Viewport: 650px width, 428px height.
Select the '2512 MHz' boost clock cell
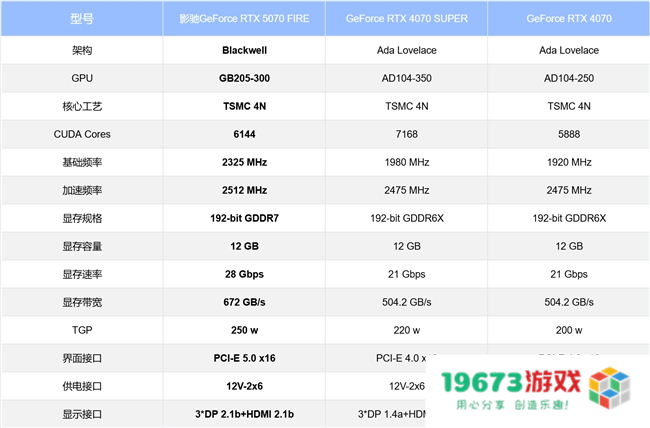coord(244,190)
